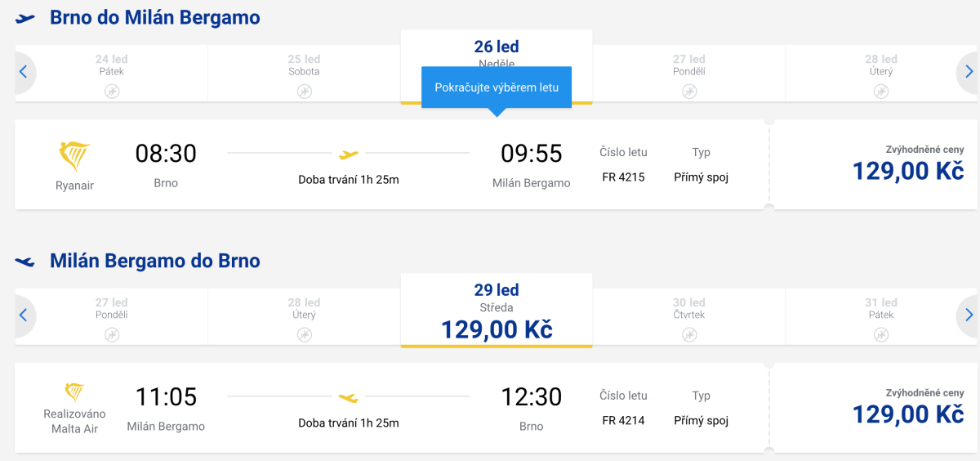980x461 pixels.
Task: Click the returning plane icon beside Milán Bergamo heading
Action: click(x=26, y=262)
